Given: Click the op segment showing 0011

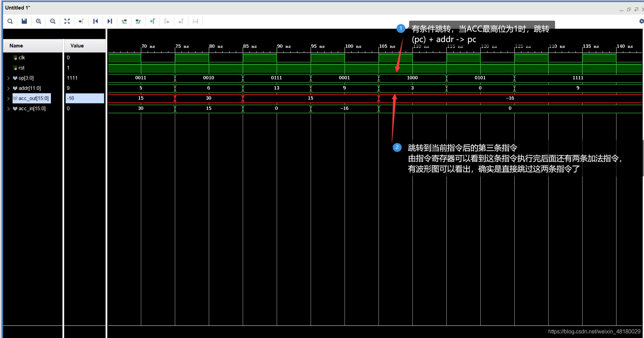Looking at the screenshot, I should click(x=141, y=78).
